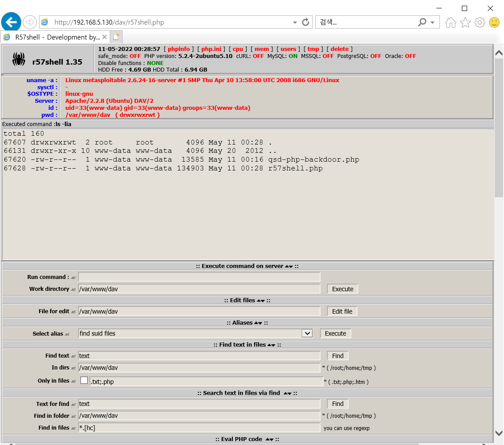The image size is (504, 445).
Task: Open the cpu link
Action: click(x=238, y=49)
